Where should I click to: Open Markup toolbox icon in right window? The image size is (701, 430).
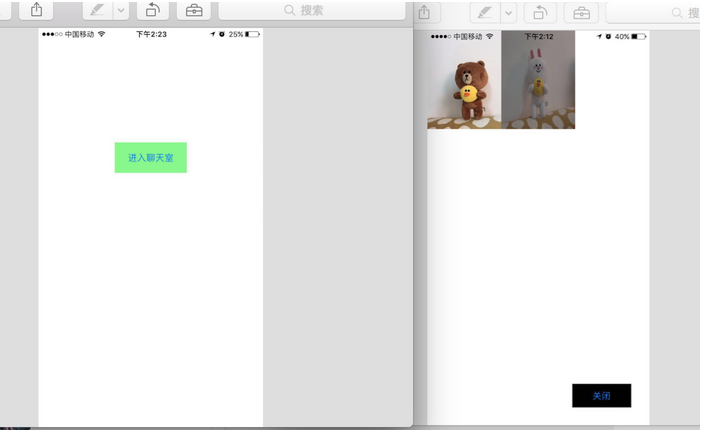(581, 13)
